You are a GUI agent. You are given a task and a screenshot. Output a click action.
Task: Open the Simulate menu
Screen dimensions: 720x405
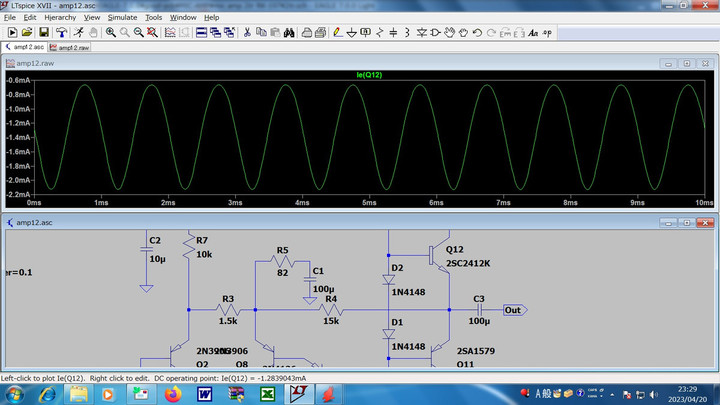pyautogui.click(x=123, y=17)
